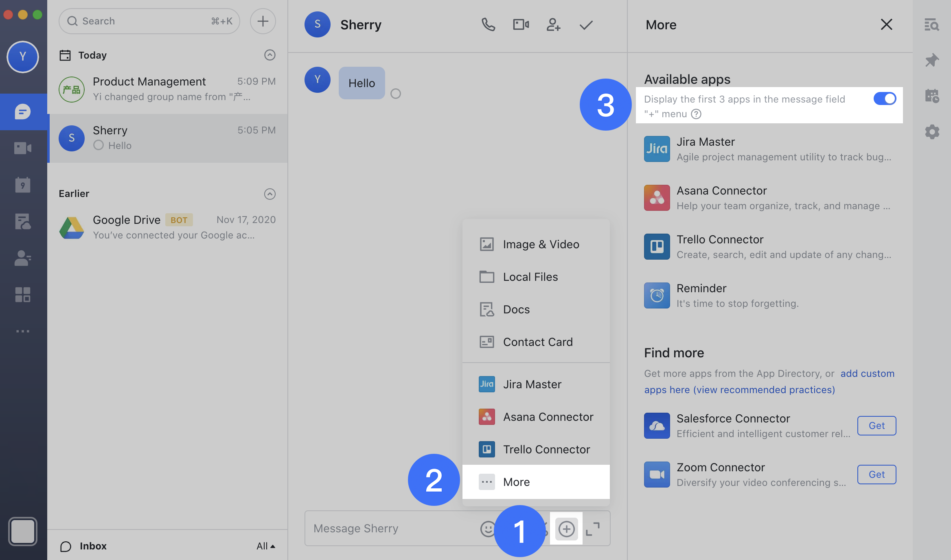
Task: Collapse the Today chat section
Action: coord(270,55)
